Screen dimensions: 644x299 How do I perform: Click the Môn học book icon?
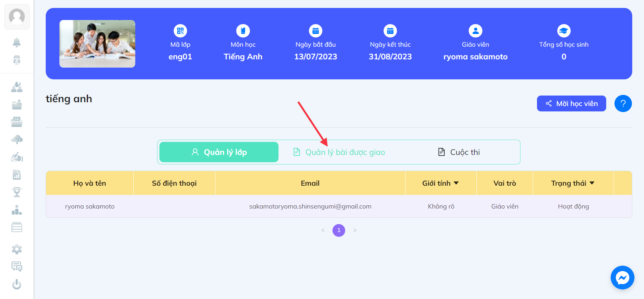243,31
